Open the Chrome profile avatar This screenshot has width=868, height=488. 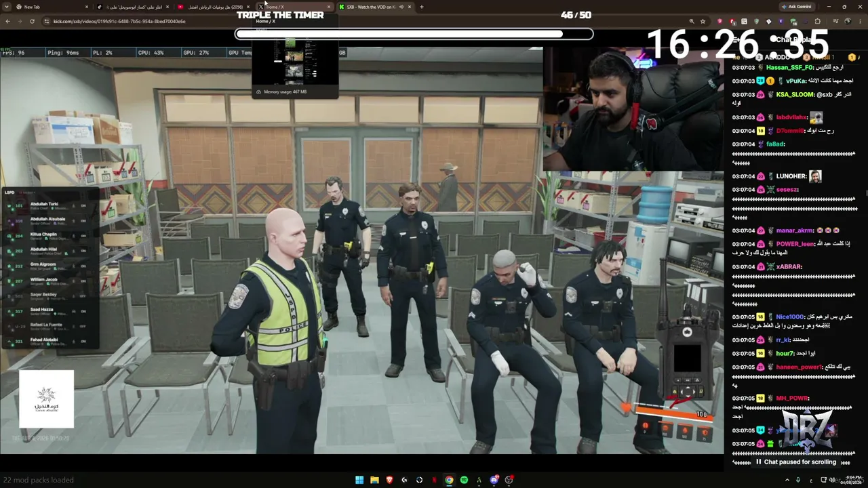click(847, 21)
